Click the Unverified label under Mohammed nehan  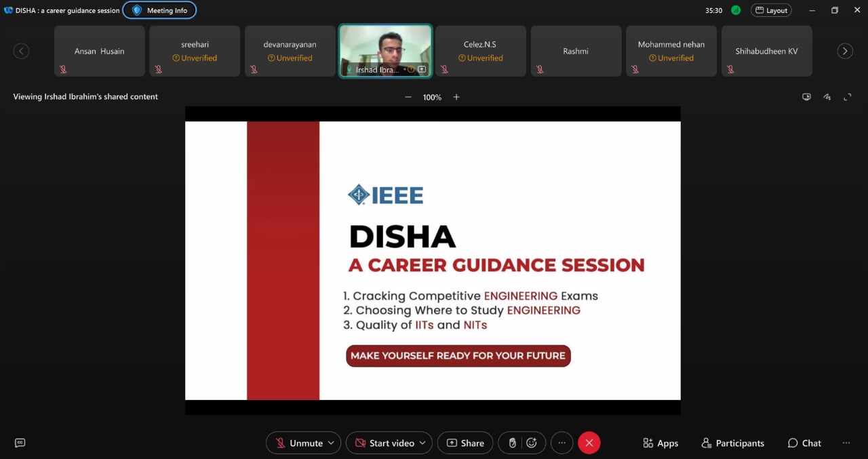[x=671, y=58]
